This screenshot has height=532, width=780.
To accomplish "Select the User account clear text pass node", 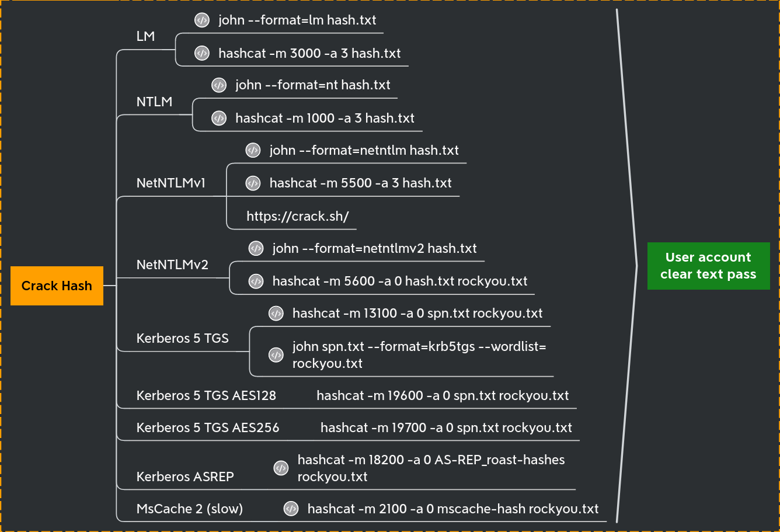I will point(708,266).
